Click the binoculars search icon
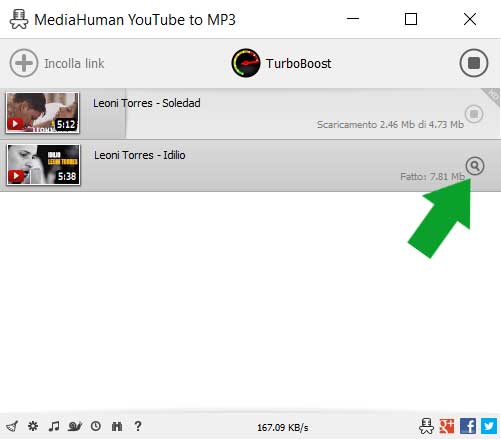The image size is (501, 440). pyautogui.click(x=117, y=426)
